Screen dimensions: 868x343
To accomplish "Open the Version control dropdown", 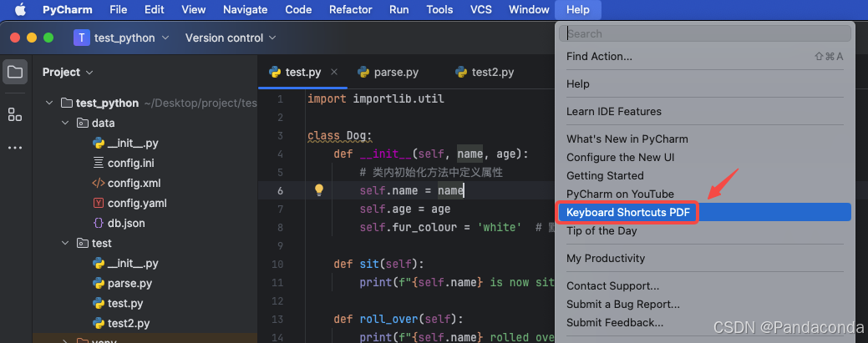I will click(231, 38).
